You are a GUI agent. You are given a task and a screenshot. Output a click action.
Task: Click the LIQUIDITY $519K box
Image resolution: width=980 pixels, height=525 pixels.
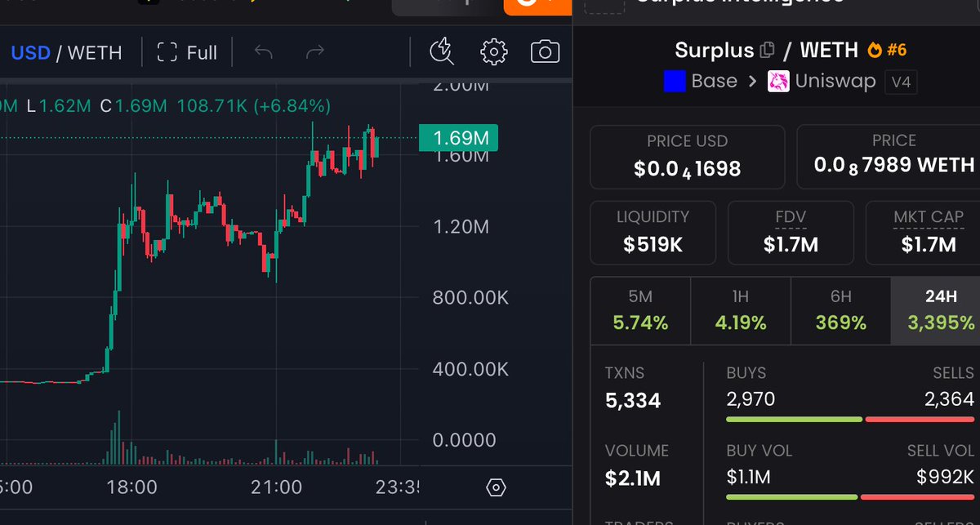[653, 232]
